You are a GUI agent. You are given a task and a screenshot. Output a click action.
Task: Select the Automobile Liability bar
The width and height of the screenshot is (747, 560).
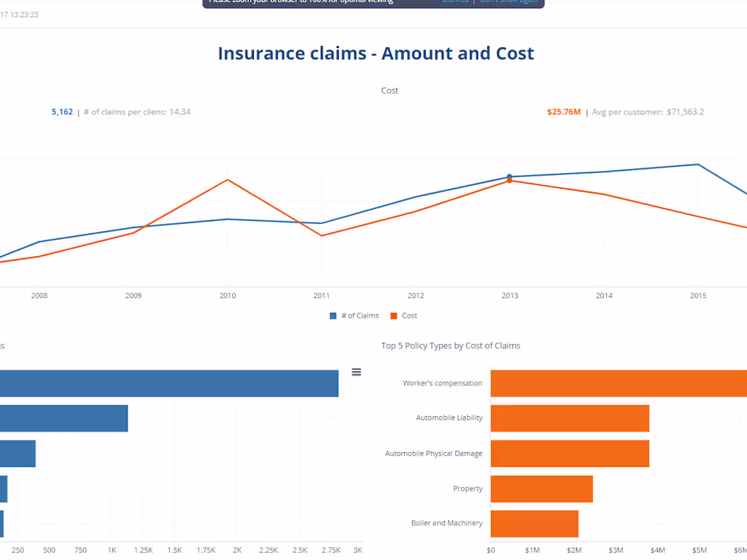tap(570, 418)
